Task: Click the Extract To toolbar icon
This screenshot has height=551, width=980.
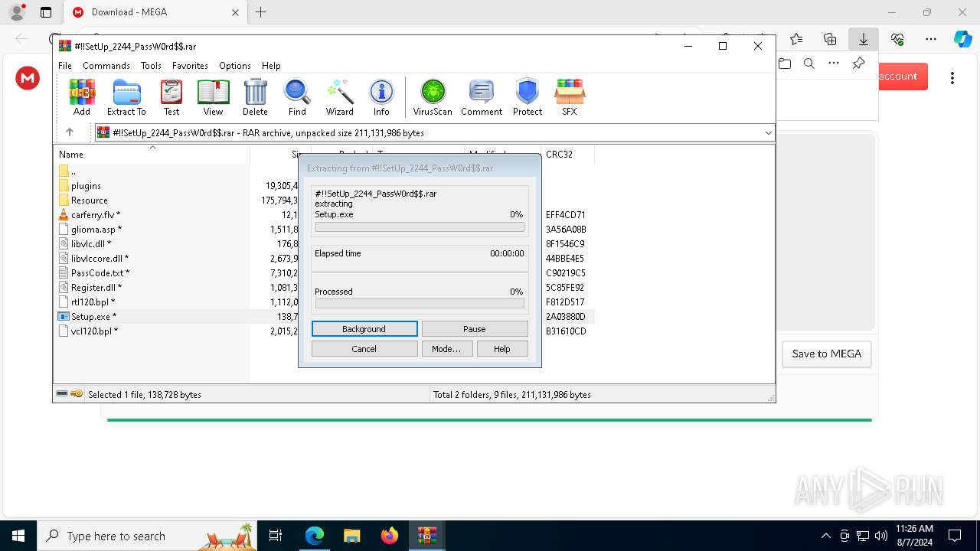Action: pyautogui.click(x=126, y=97)
